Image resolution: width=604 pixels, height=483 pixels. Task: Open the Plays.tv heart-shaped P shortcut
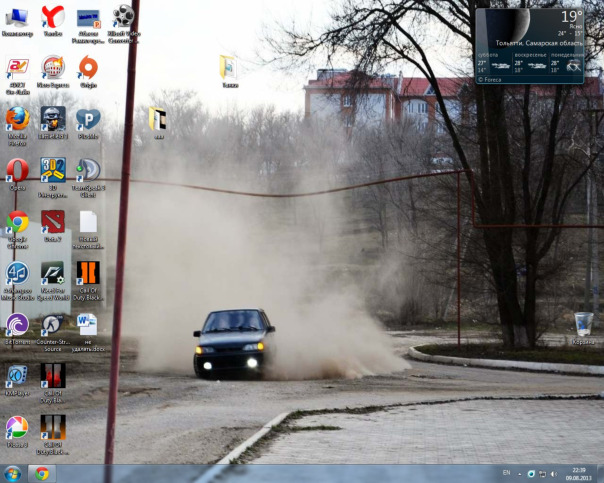[x=88, y=123]
